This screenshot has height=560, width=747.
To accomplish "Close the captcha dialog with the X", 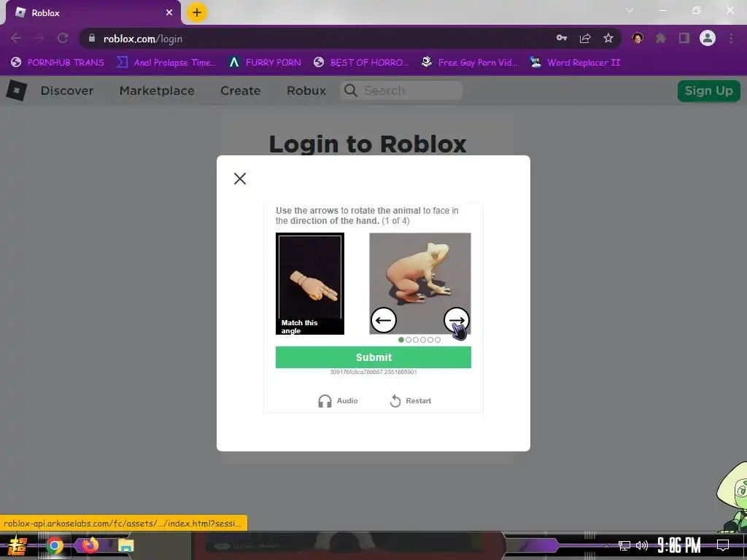I will tap(240, 179).
